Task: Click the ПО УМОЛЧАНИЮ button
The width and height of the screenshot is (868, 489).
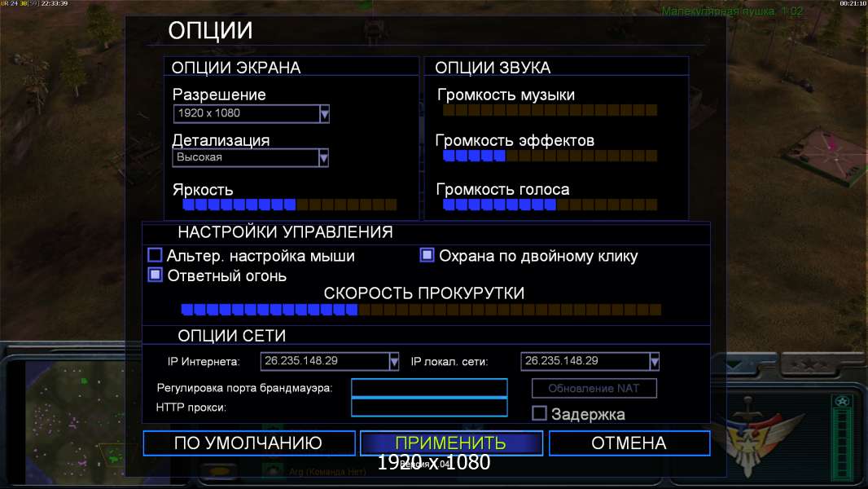Action: point(249,443)
